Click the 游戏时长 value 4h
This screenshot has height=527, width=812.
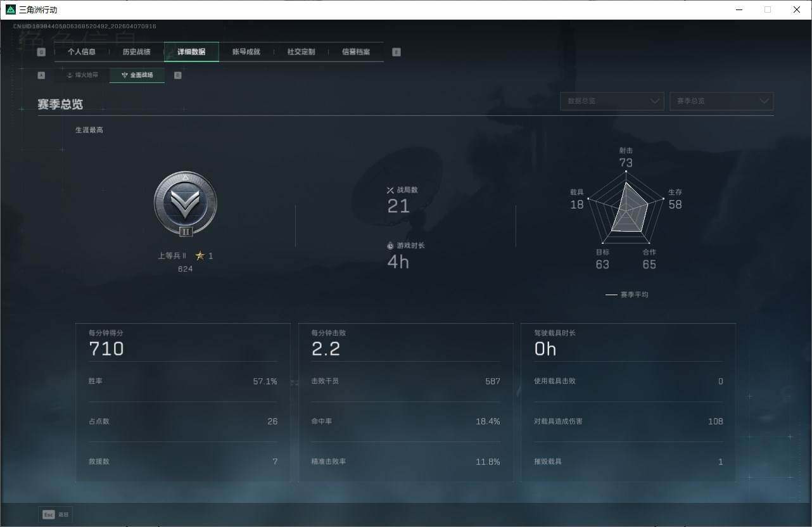pyautogui.click(x=398, y=262)
